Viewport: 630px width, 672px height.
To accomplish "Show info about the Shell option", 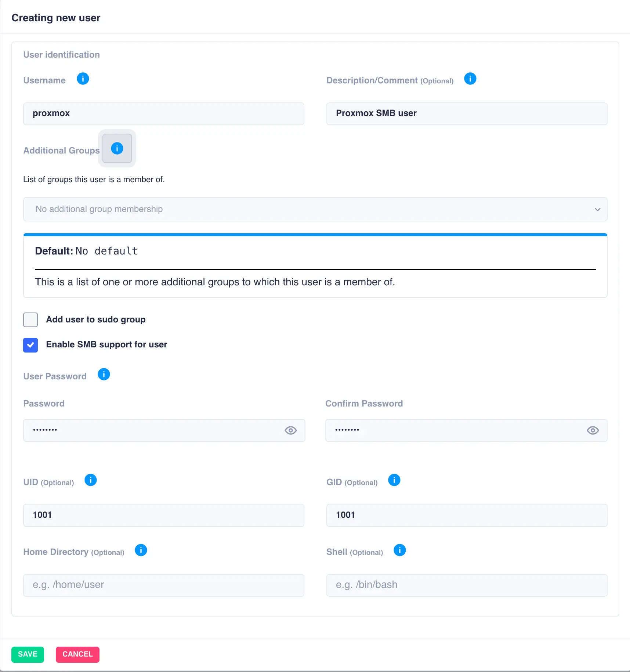I will 399,550.
